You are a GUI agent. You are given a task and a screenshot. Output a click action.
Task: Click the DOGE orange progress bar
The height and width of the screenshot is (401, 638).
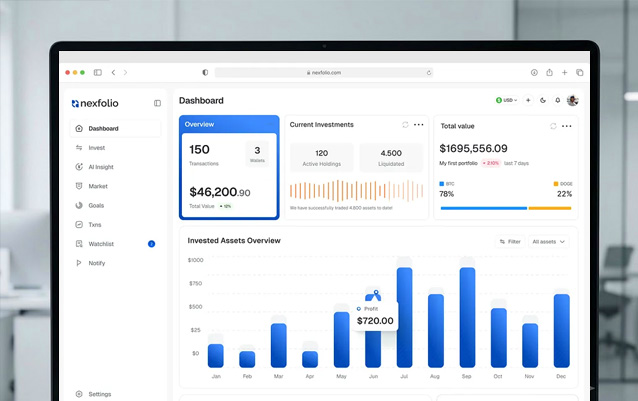pyautogui.click(x=550, y=208)
